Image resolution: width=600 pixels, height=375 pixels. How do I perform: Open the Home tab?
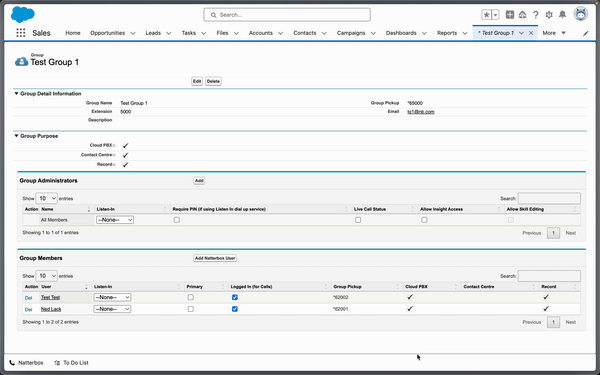point(73,33)
